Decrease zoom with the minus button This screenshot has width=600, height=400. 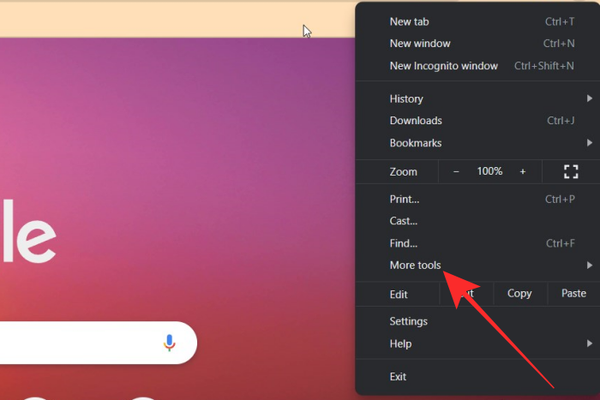[456, 172]
